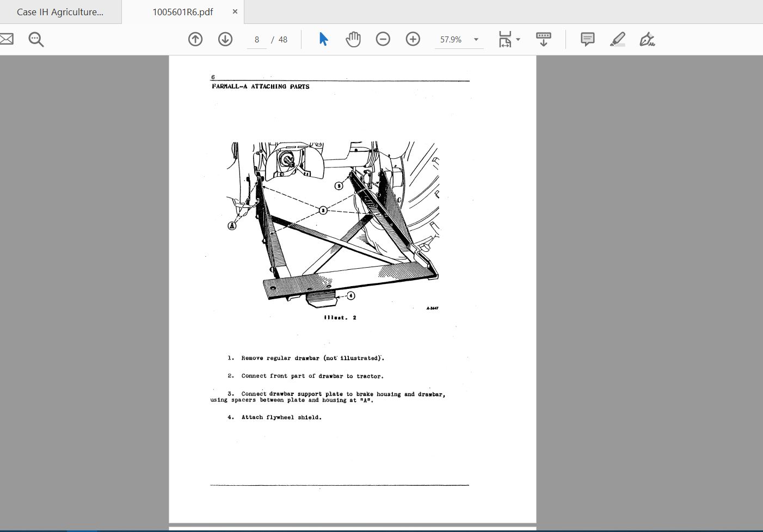
Task: Click the envelope email icon
Action: click(6, 39)
